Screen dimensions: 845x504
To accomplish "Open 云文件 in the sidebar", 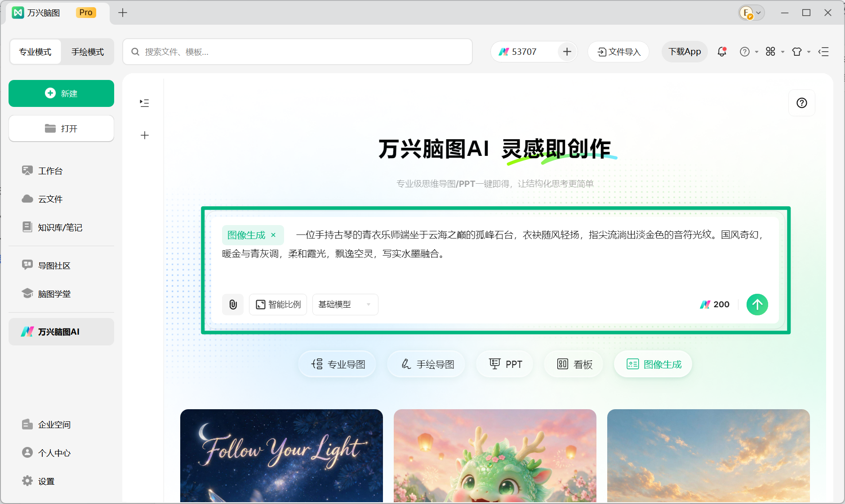I will [61, 199].
